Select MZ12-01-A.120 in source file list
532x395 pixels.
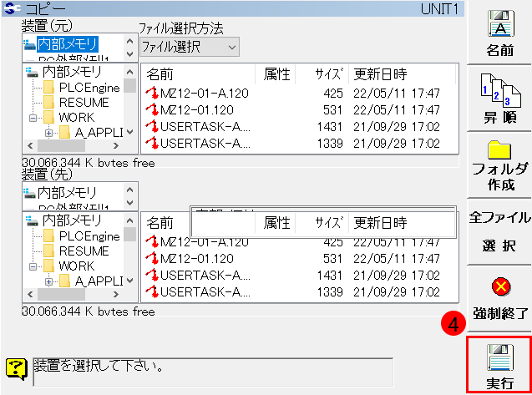pyautogui.click(x=205, y=93)
